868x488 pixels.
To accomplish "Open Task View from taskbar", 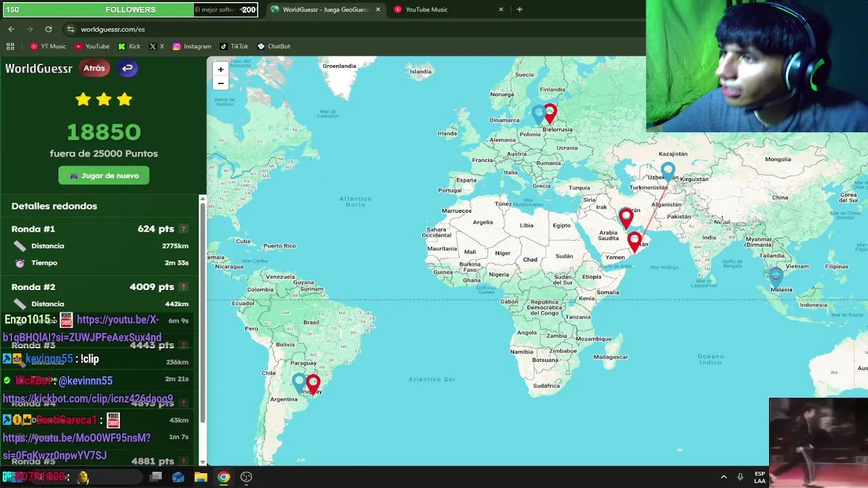I will click(155, 477).
